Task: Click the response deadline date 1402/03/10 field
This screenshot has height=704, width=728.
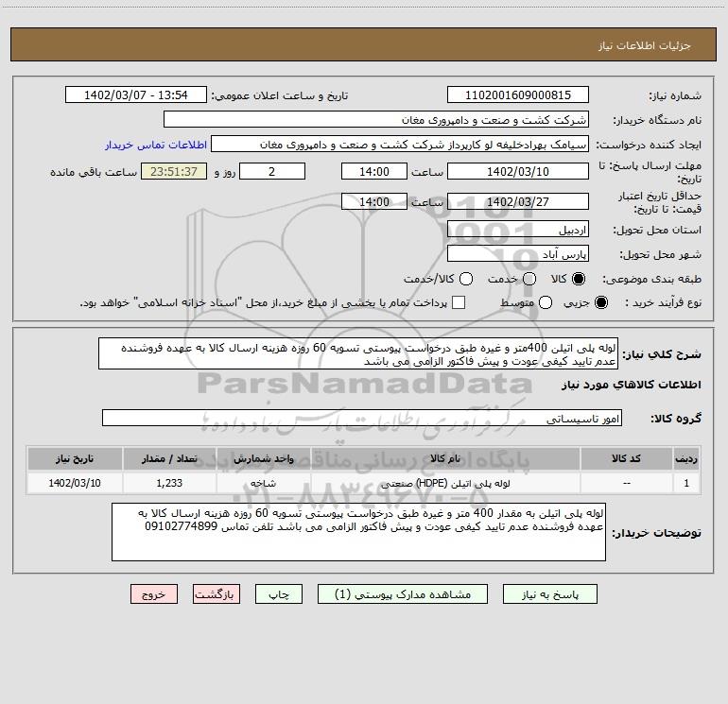Action: 518,171
